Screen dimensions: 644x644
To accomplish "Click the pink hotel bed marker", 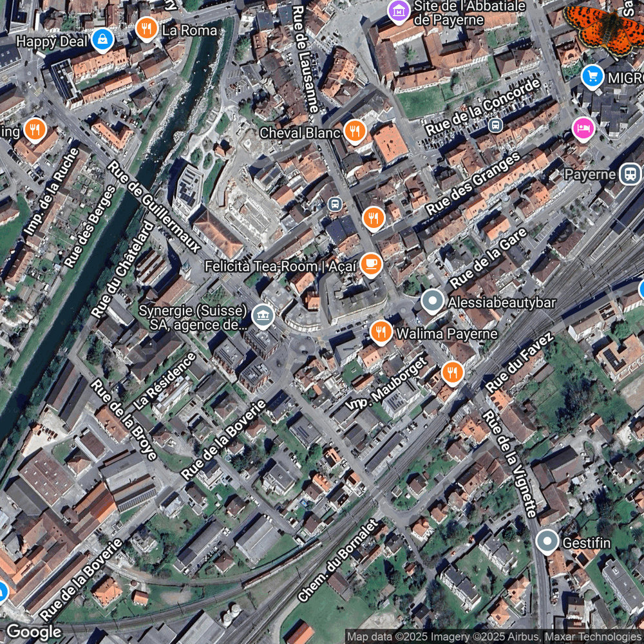I will tap(583, 129).
